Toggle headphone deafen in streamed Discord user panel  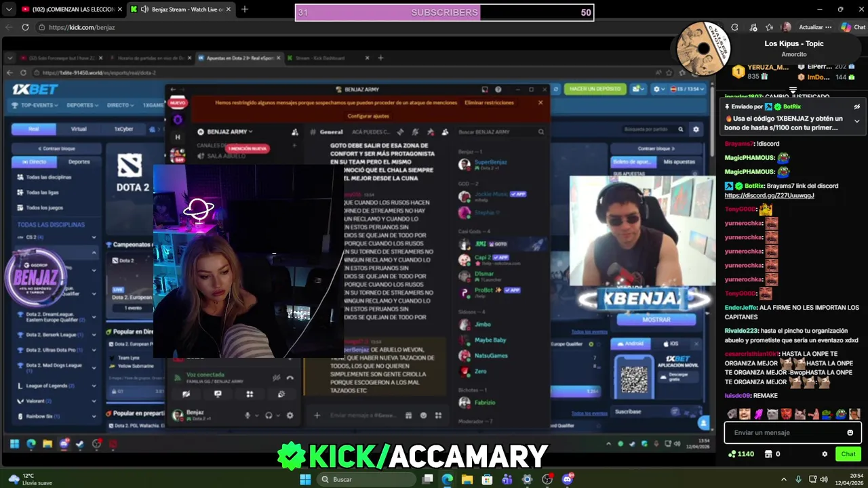(x=269, y=415)
